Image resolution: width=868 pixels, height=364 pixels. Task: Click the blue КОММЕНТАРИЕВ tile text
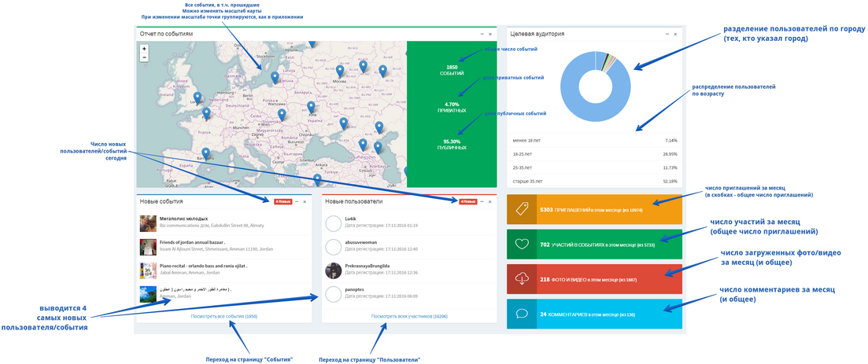pos(587,314)
